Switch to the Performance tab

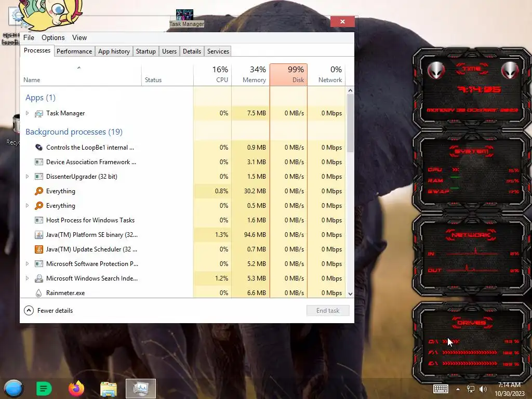(74, 51)
